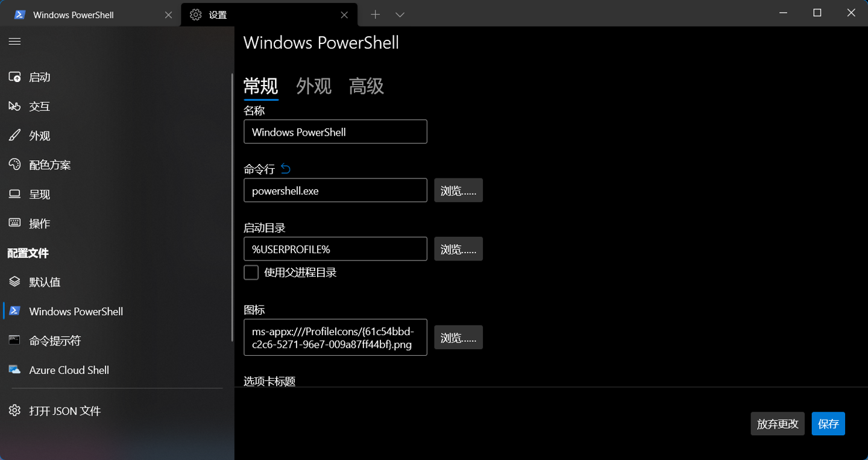Image resolution: width=868 pixels, height=460 pixels.
Task: Click the 名称 input field
Action: (335, 131)
